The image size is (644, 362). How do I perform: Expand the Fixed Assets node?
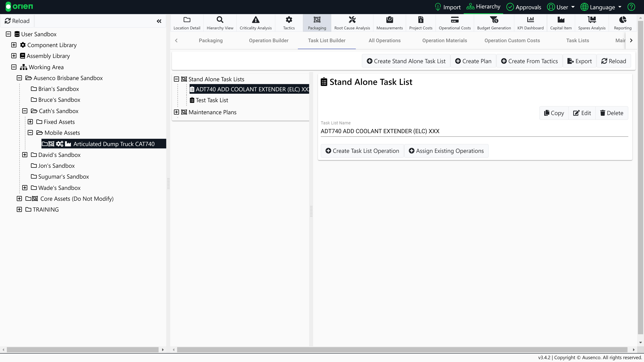click(30, 122)
